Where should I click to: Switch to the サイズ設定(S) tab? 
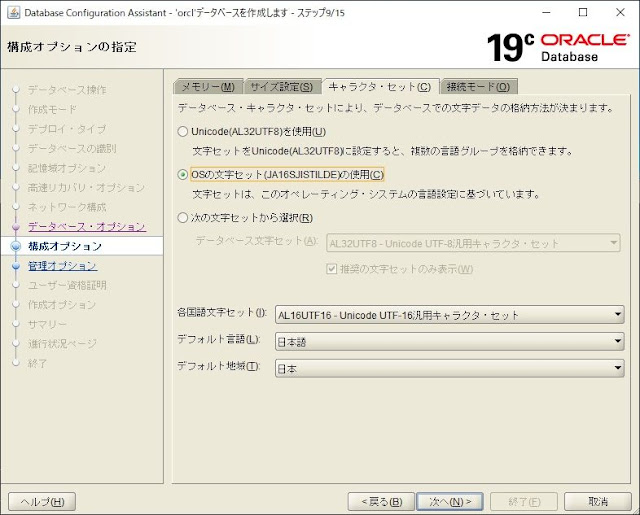(x=282, y=87)
